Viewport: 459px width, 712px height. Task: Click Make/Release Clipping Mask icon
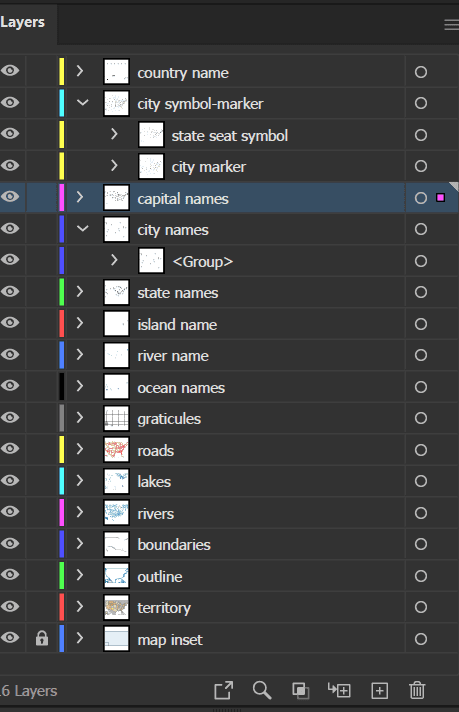coord(301,690)
